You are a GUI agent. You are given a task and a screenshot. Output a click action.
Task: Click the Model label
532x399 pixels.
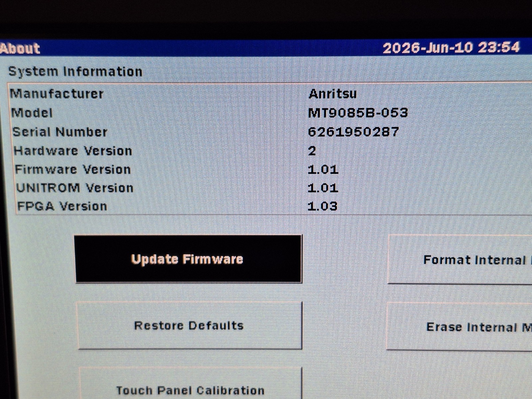32,113
